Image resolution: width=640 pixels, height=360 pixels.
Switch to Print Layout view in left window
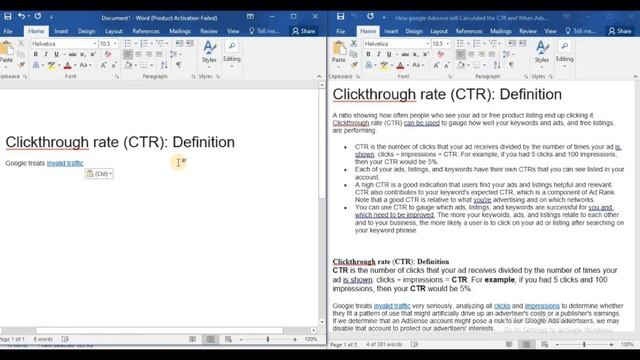point(210,339)
